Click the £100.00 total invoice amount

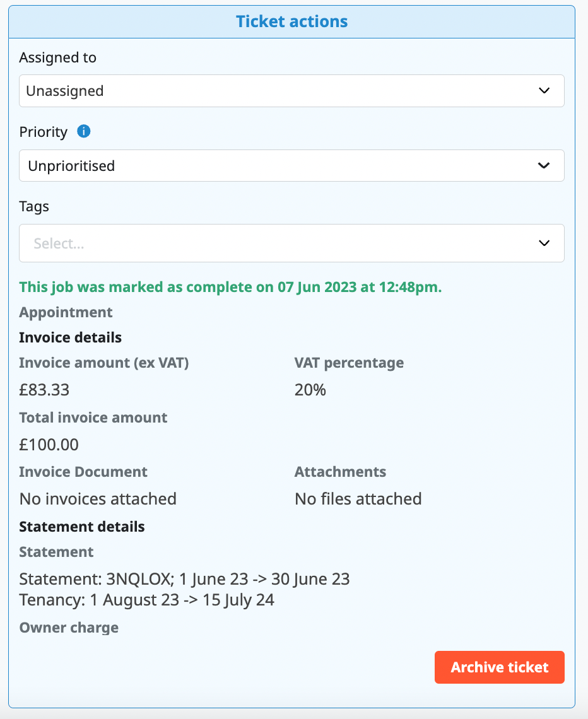(49, 445)
